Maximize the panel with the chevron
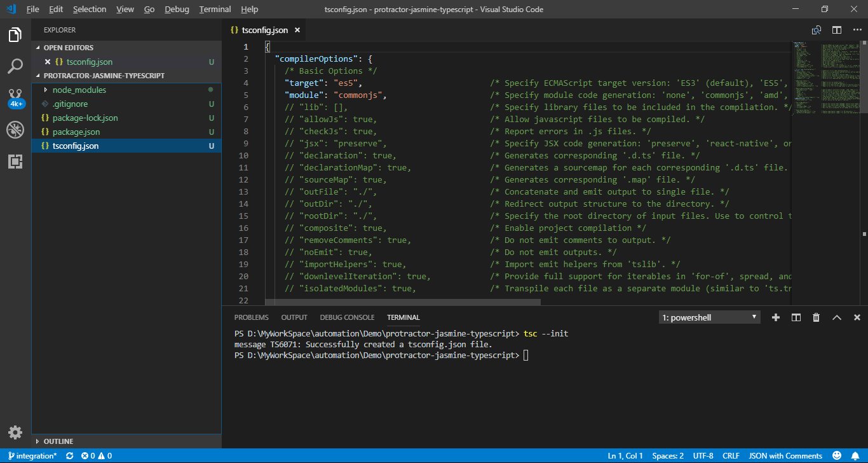 coord(837,317)
